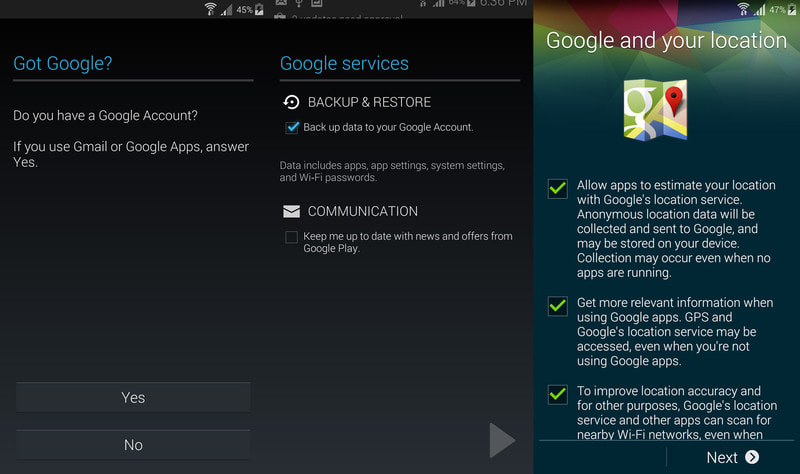This screenshot has height=474, width=800.
Task: Tap the battery icon next to 45%
Action: (x=259, y=9)
